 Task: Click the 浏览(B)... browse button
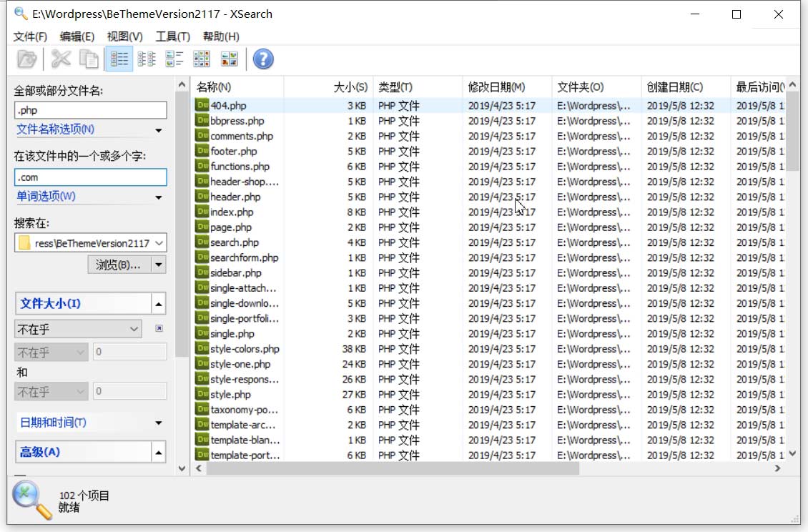click(119, 265)
